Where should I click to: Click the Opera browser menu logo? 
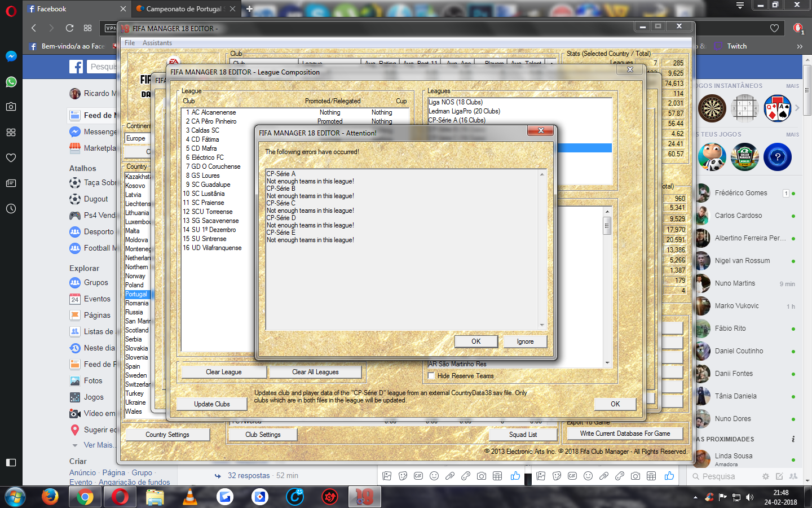pyautogui.click(x=11, y=11)
